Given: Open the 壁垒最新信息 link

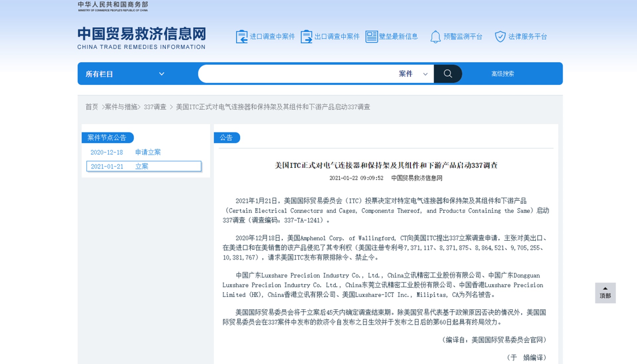Looking at the screenshot, I should click(x=398, y=36).
